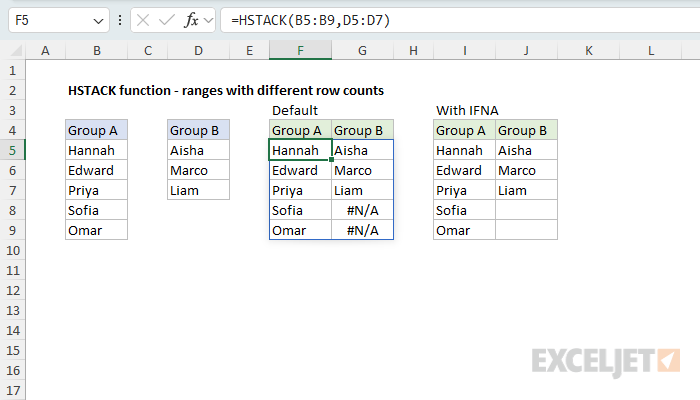
Task: Select 'Omar' cell in column B
Action: click(x=96, y=230)
